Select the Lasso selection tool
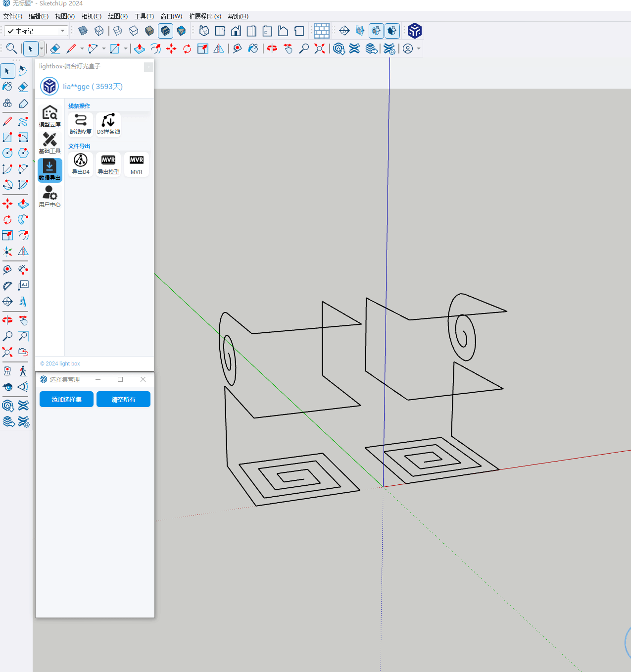This screenshot has width=631, height=672. pos(23,71)
